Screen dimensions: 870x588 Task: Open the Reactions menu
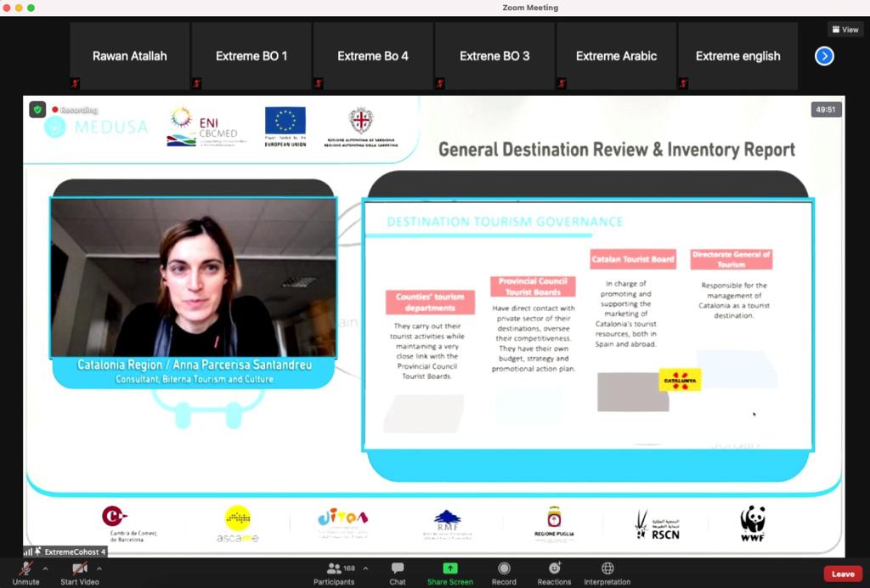(554, 568)
